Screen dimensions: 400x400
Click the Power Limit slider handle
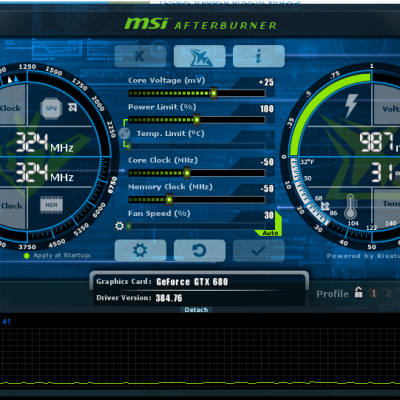click(x=197, y=120)
